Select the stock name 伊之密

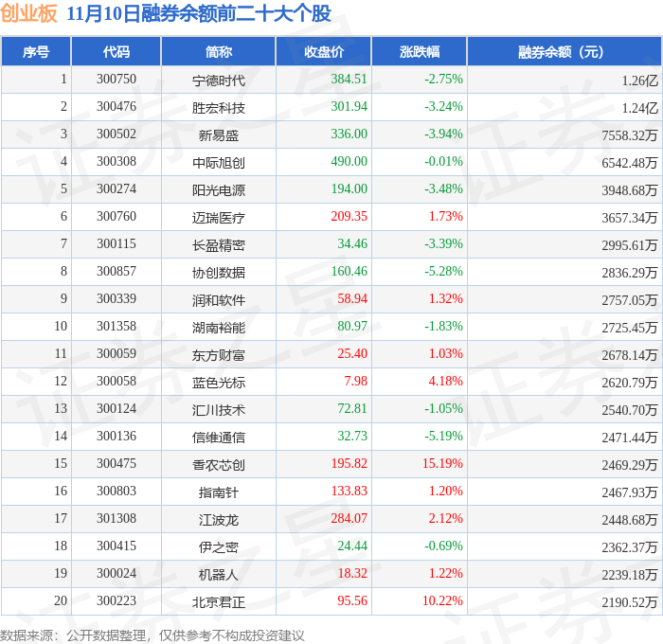[219, 547]
